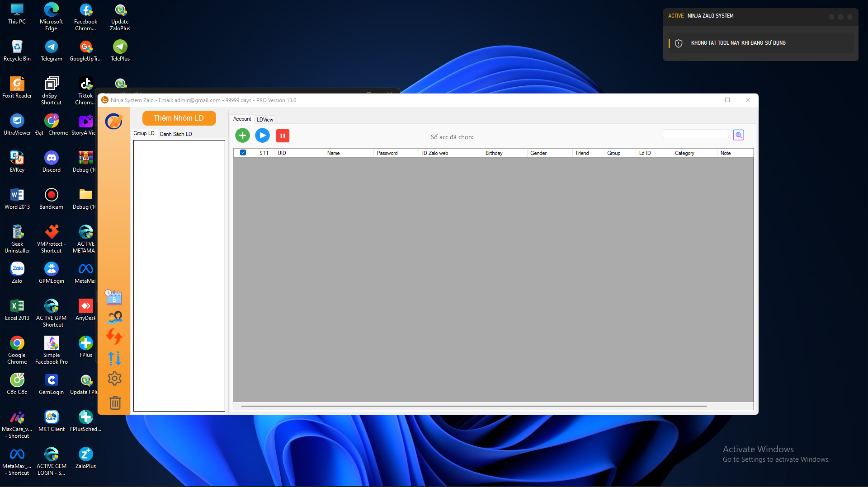Click the Password column header

[x=396, y=153]
